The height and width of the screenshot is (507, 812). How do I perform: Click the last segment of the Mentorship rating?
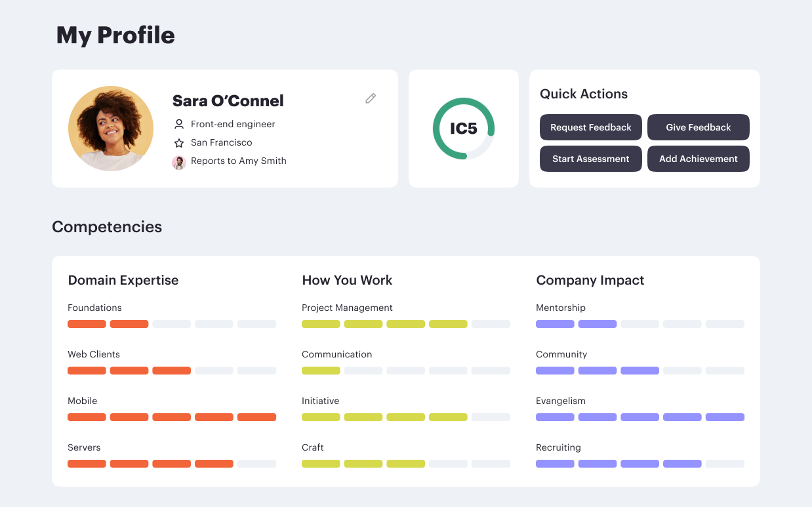[x=724, y=323]
